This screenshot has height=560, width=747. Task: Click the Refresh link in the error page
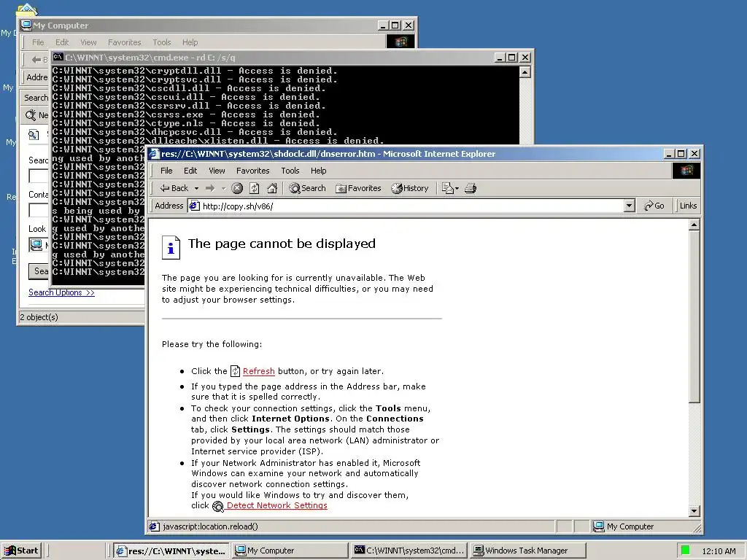click(259, 371)
